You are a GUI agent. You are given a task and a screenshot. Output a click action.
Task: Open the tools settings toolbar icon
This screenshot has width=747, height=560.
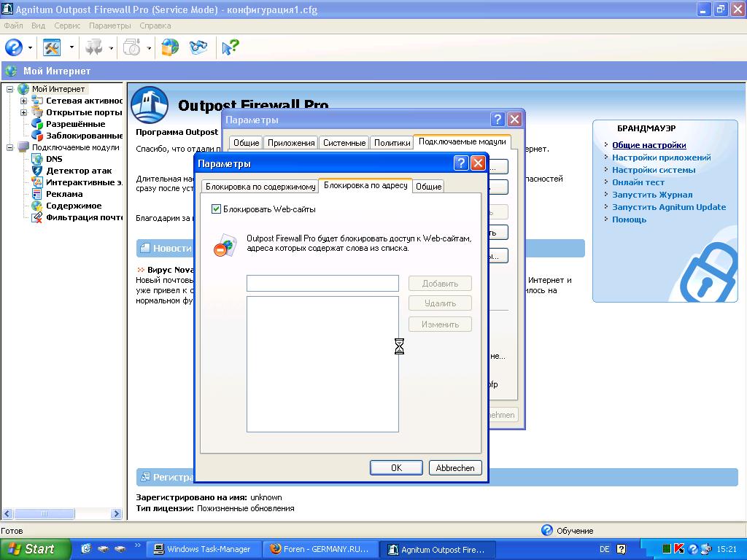tap(52, 47)
